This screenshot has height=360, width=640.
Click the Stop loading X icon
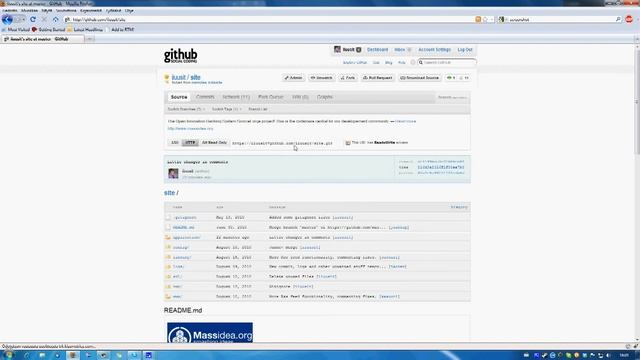pos(44,19)
